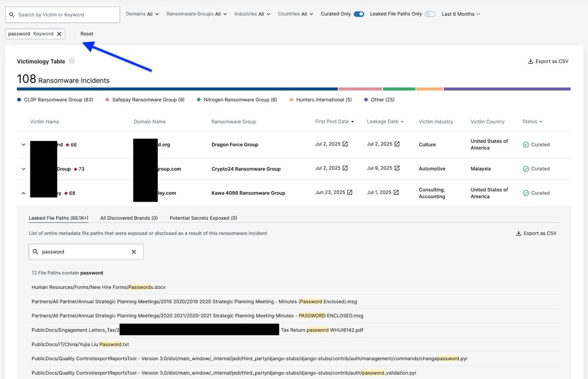This screenshot has height=379, width=588.
Task: Switch to All Discovered Brands tab
Action: (129, 218)
